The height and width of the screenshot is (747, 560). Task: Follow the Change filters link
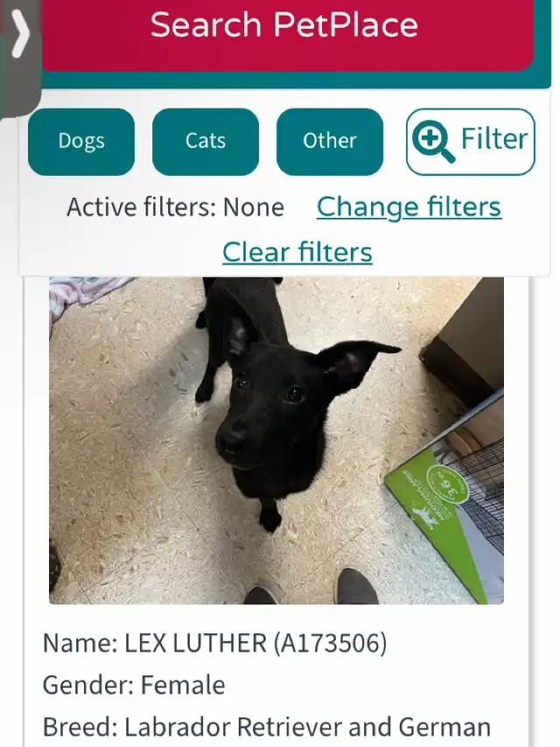409,208
